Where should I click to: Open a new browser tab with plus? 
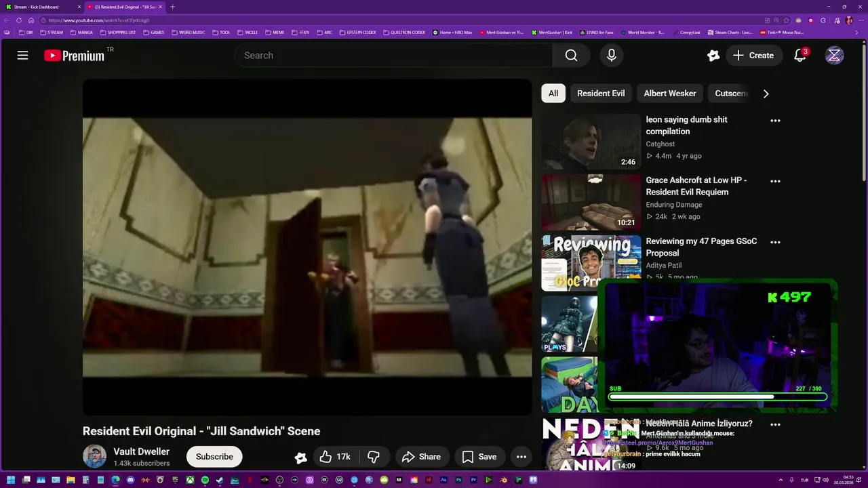tap(172, 7)
